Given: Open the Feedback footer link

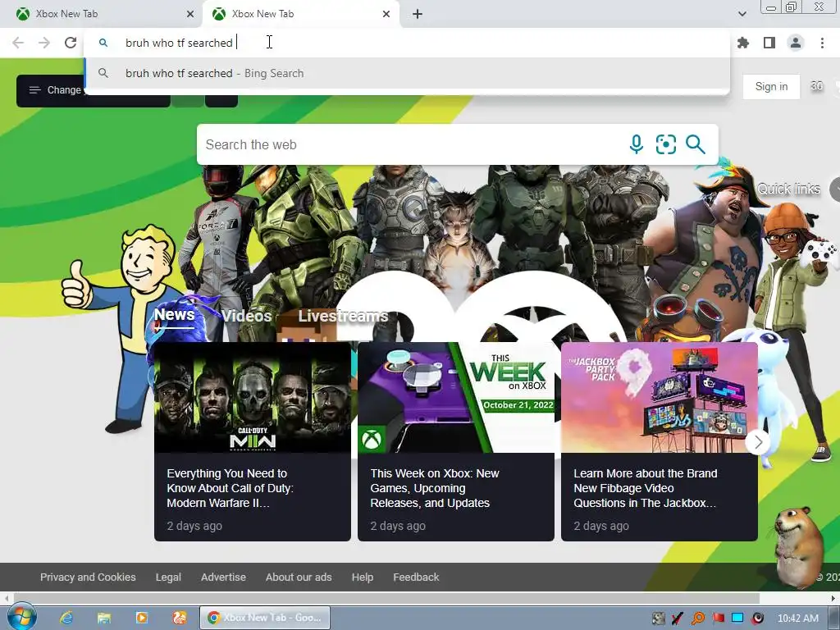Looking at the screenshot, I should [416, 577].
